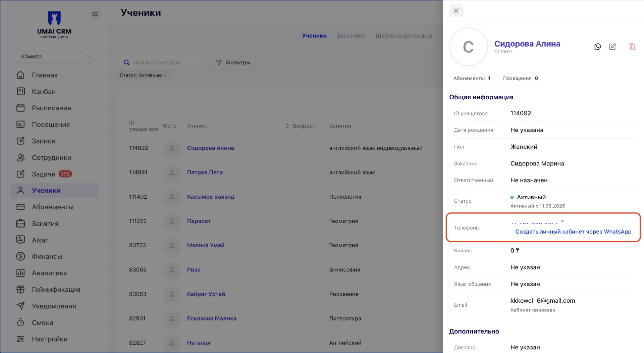The image size is (644, 353).
Task: Click Создать личный кабинет через WhatsApp
Action: (x=573, y=232)
